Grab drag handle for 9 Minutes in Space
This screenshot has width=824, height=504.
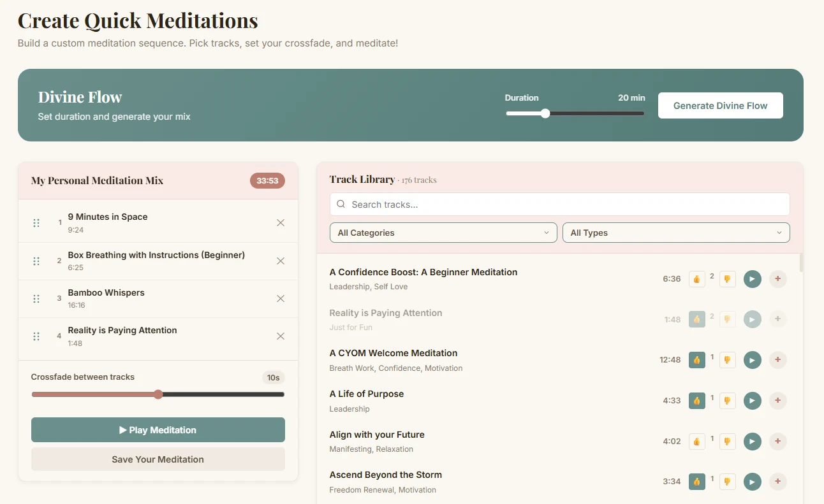[x=36, y=223]
